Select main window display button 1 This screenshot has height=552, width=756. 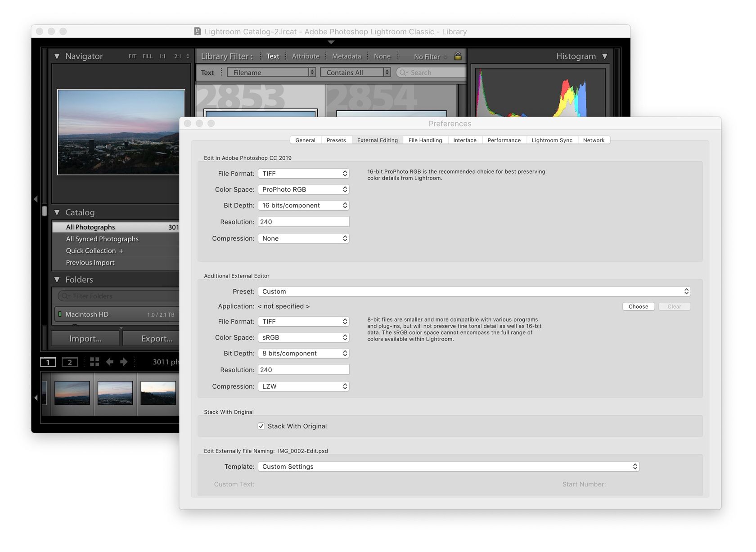[48, 362]
